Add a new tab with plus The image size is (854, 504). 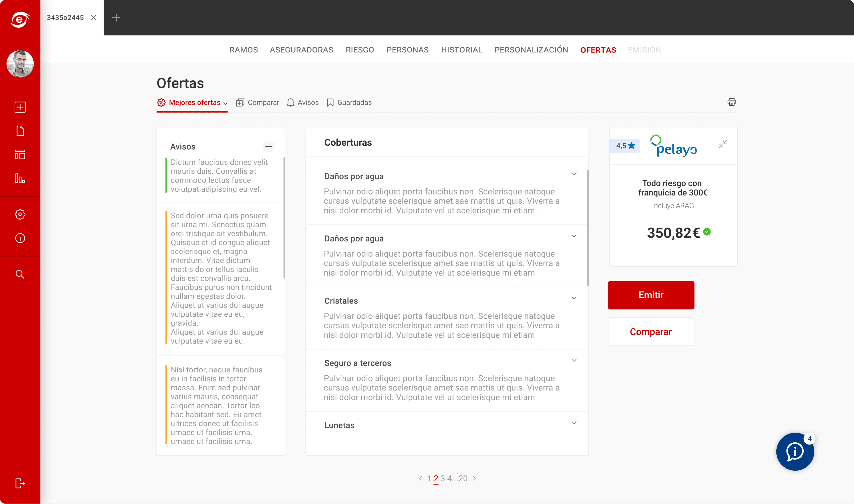[x=116, y=18]
